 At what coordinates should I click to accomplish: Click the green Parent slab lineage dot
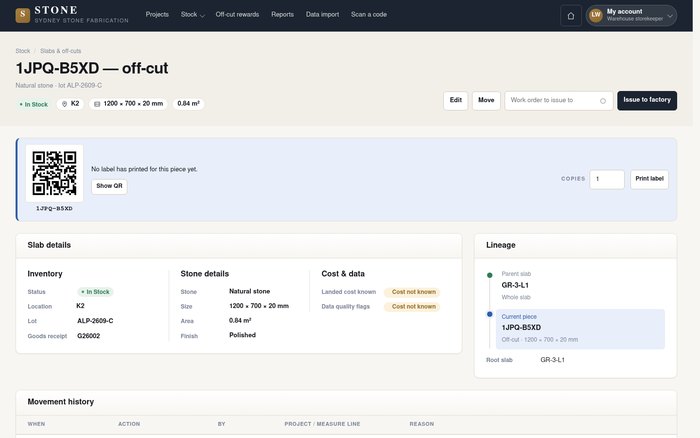[x=490, y=275]
